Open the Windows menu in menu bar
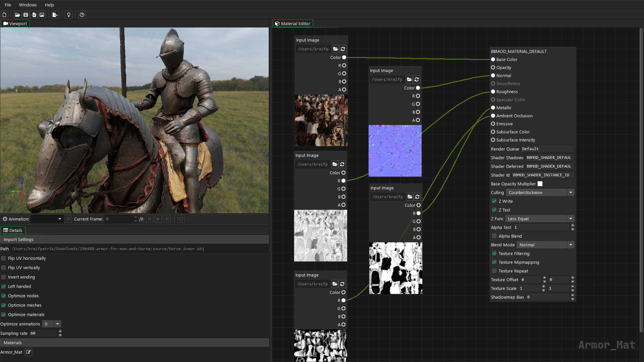 [28, 5]
